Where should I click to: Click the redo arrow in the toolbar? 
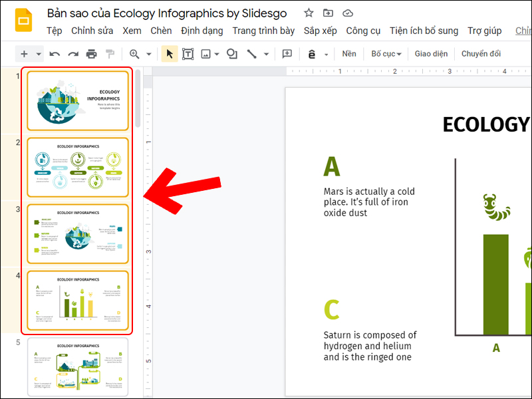click(73, 54)
